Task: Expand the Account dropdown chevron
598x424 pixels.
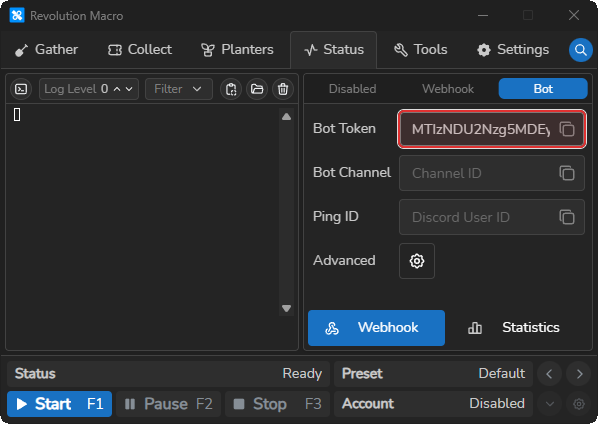Action: pyautogui.click(x=550, y=404)
